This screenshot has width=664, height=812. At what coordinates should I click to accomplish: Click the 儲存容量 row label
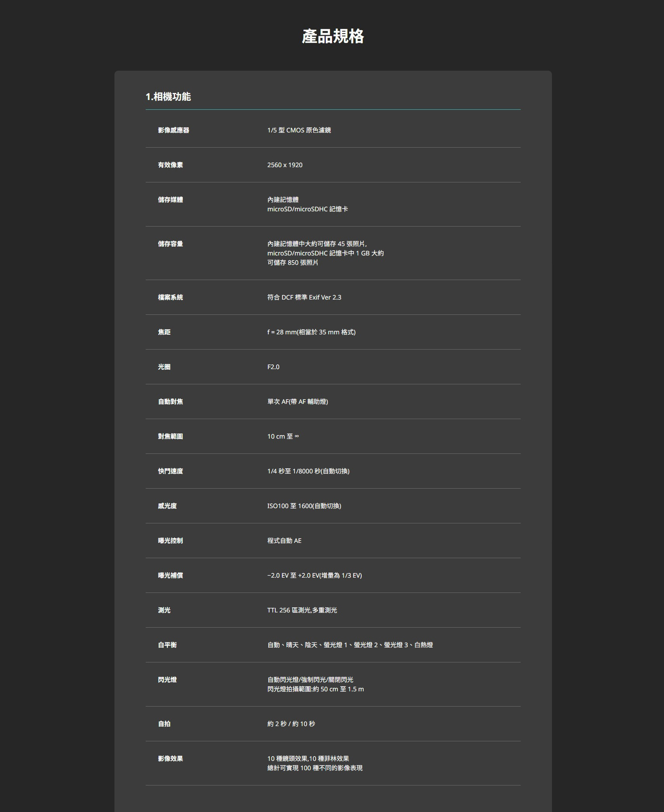point(170,244)
